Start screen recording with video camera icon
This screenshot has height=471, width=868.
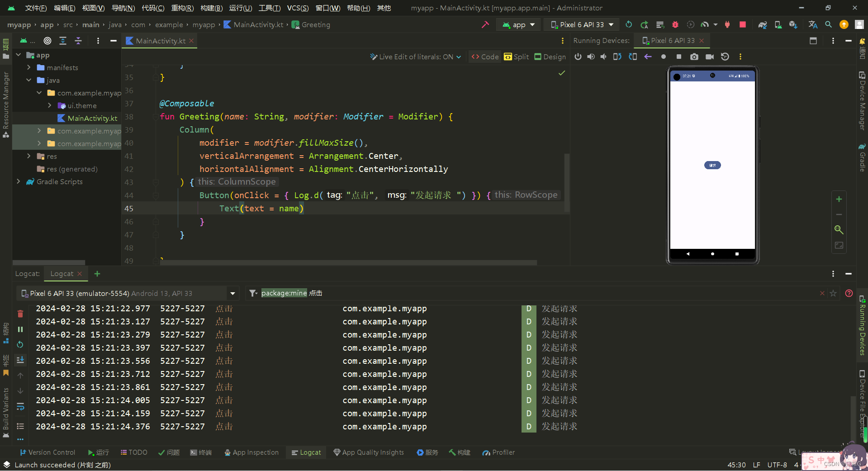tap(709, 57)
